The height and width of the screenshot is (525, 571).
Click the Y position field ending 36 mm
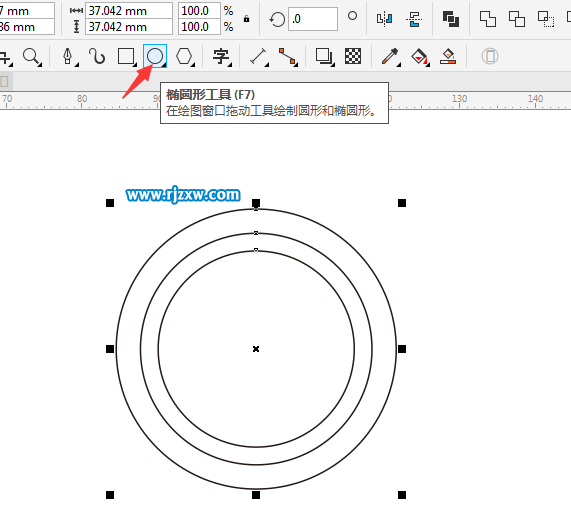point(27,27)
